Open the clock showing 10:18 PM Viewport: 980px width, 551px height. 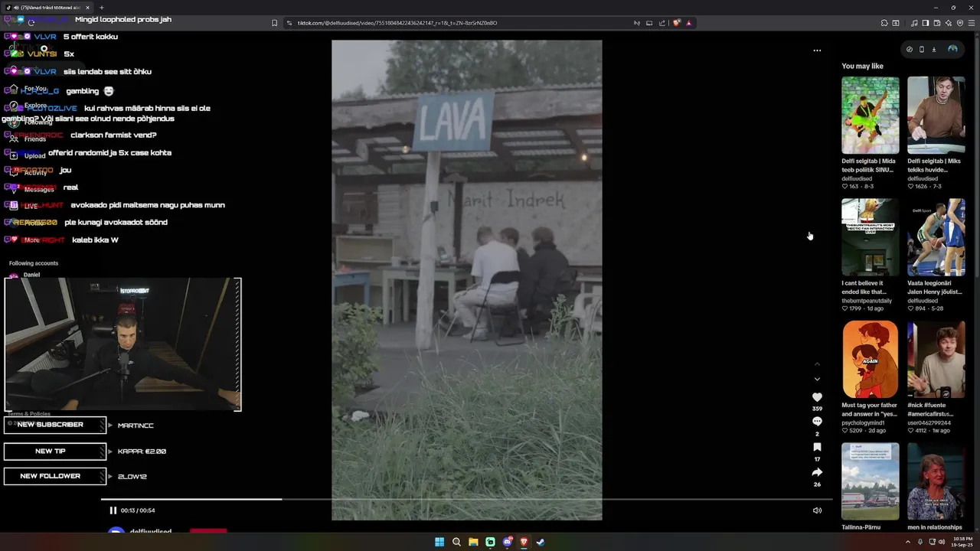click(962, 542)
